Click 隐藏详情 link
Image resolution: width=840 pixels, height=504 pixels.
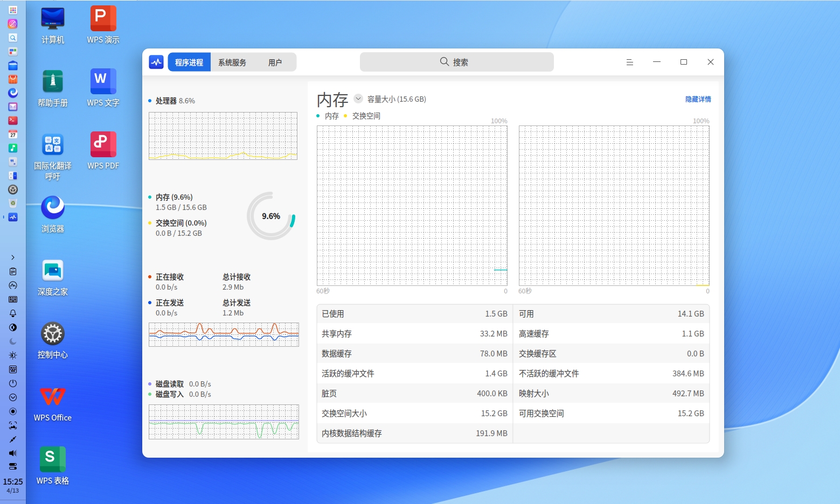(x=698, y=99)
